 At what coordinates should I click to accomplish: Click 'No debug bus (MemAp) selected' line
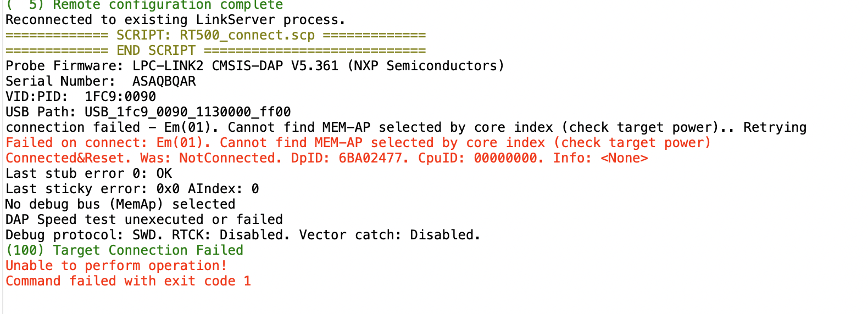pyautogui.click(x=120, y=205)
